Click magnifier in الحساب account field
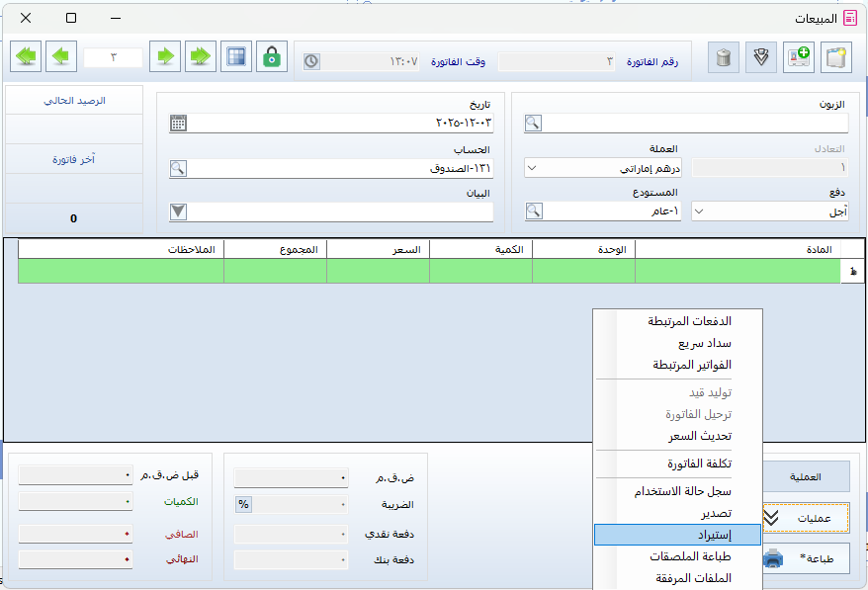Image resolution: width=868 pixels, height=590 pixels. click(178, 168)
